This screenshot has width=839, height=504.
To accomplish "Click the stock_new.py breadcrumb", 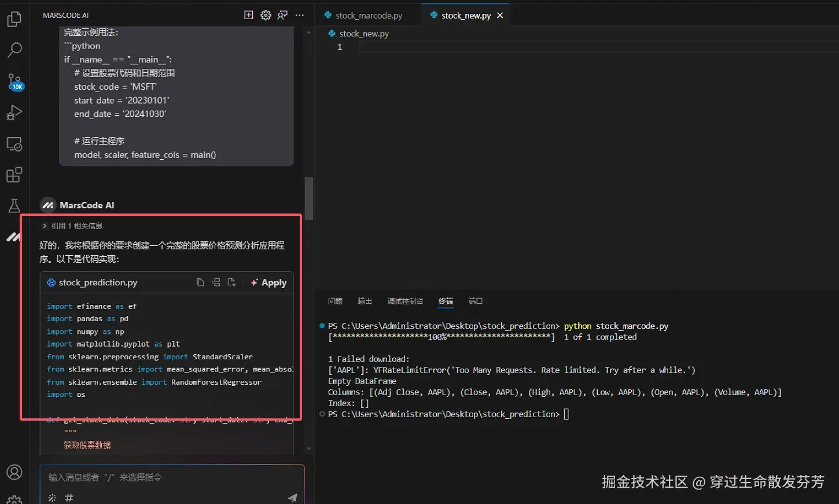I will click(x=358, y=34).
